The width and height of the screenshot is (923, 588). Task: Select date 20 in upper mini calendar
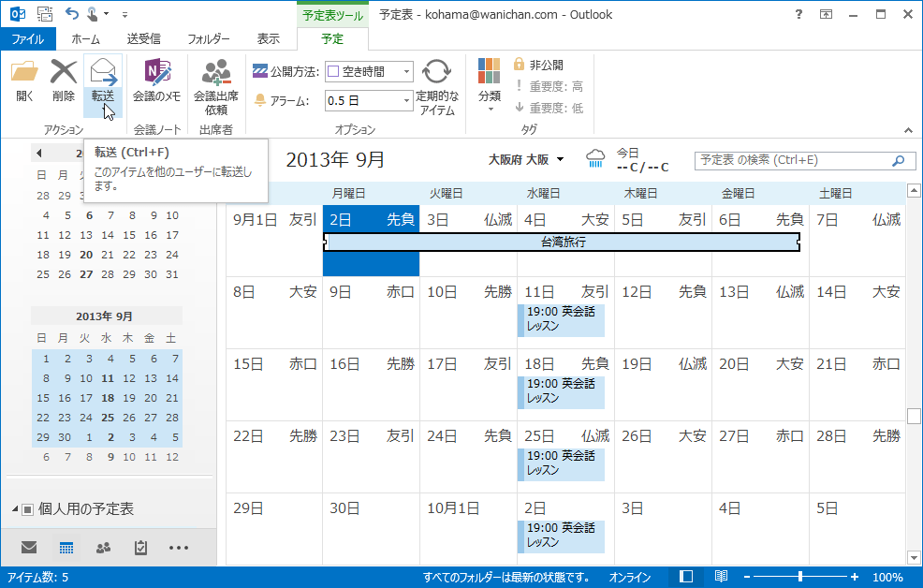click(x=86, y=255)
